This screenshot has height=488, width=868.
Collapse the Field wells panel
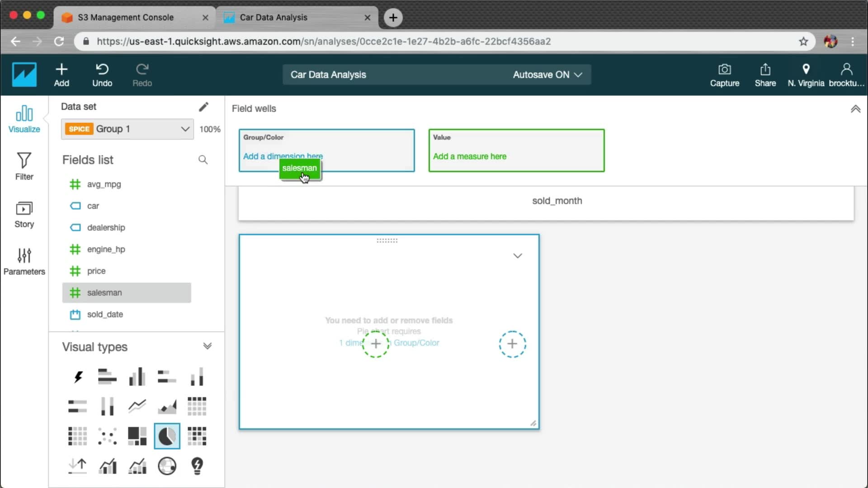[x=855, y=109]
